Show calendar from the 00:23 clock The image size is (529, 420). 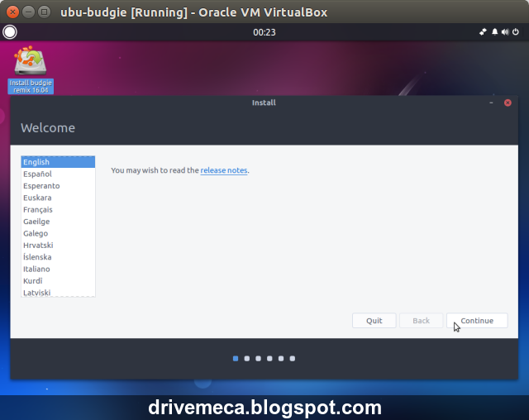(264, 32)
